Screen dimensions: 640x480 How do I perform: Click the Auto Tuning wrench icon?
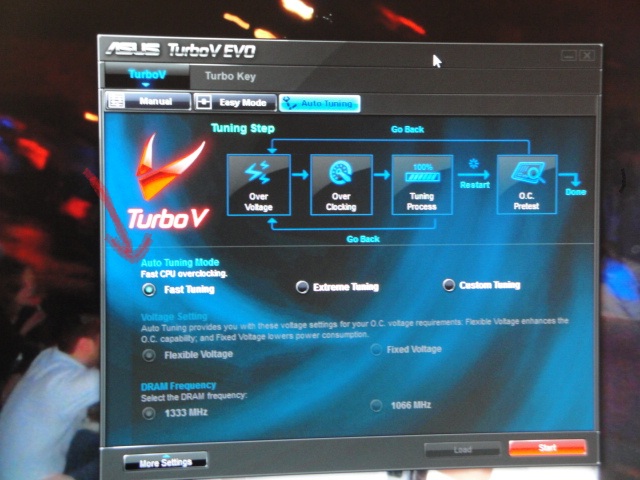coord(290,103)
